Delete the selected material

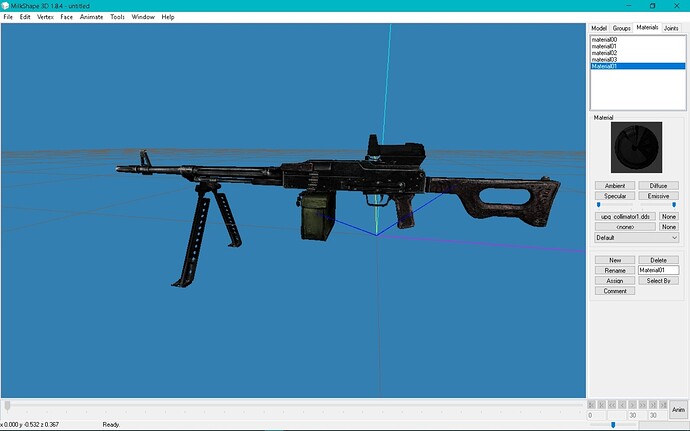pyautogui.click(x=658, y=260)
